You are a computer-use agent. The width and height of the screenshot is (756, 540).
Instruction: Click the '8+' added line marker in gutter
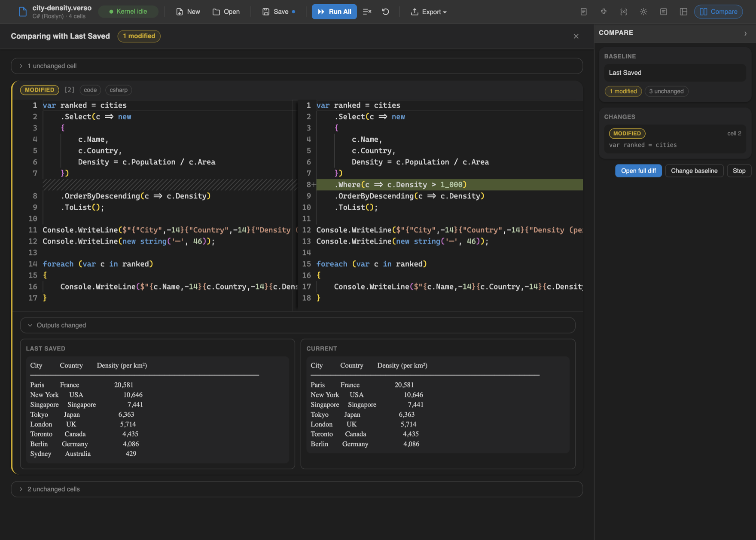tap(311, 185)
